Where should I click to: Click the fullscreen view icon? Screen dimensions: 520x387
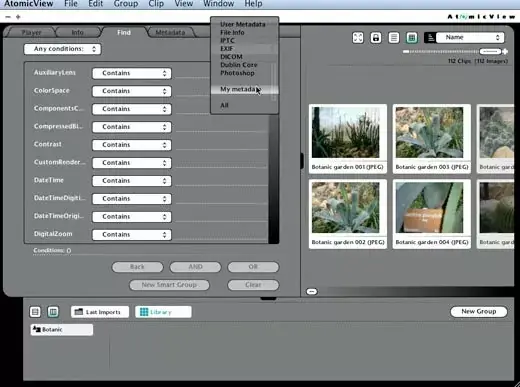point(358,38)
